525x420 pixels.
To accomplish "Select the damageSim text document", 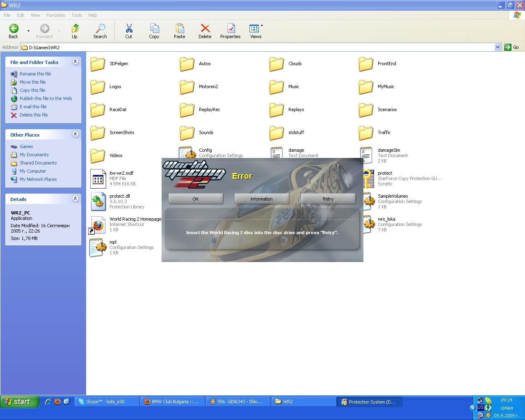I will click(384, 156).
